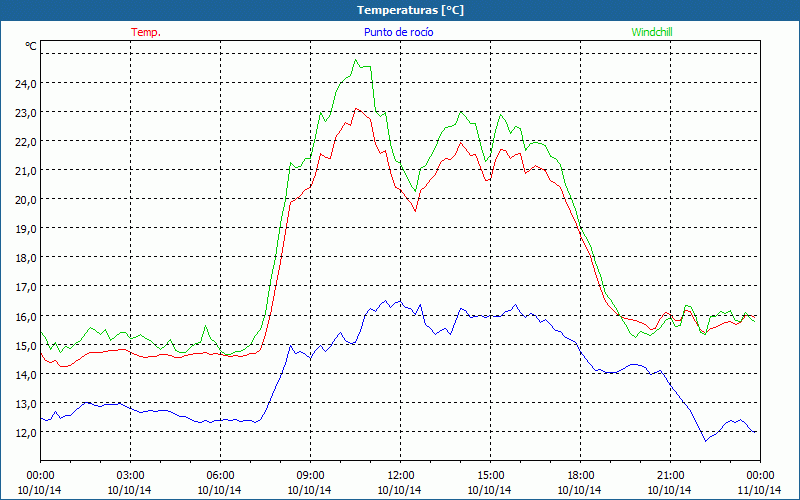Click the 15:00 time axis label
The image size is (800, 500).
click(x=490, y=476)
